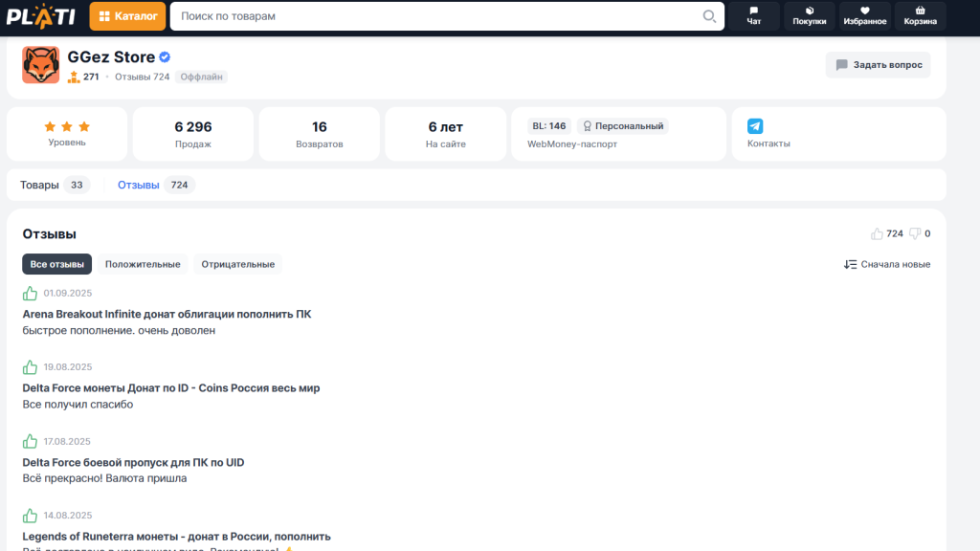
Task: Click thumbs-down count 0 icon
Action: click(915, 233)
